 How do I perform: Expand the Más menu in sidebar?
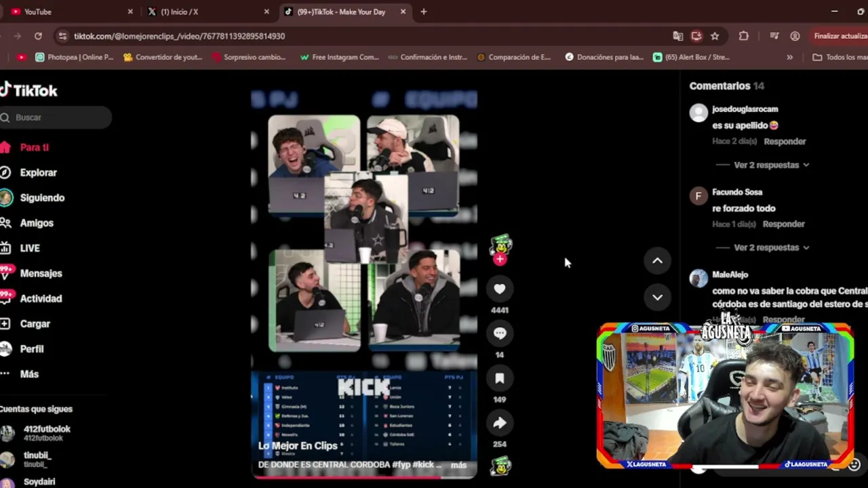[x=29, y=374]
